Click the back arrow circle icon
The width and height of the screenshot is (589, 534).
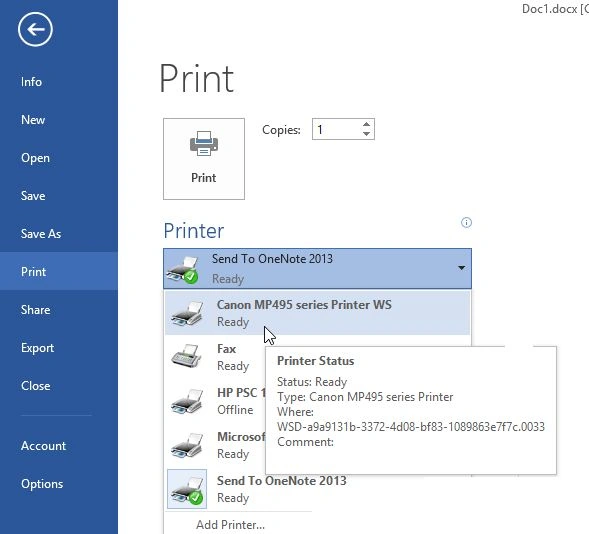coord(35,29)
